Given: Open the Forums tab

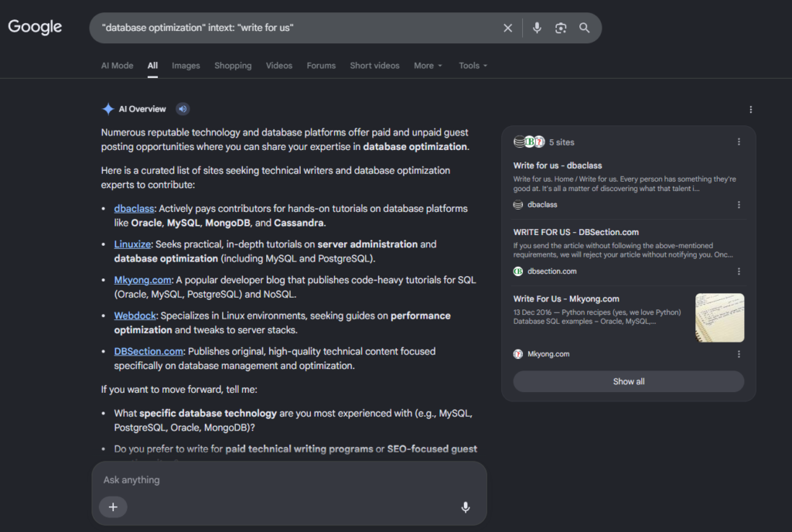Looking at the screenshot, I should (x=321, y=66).
